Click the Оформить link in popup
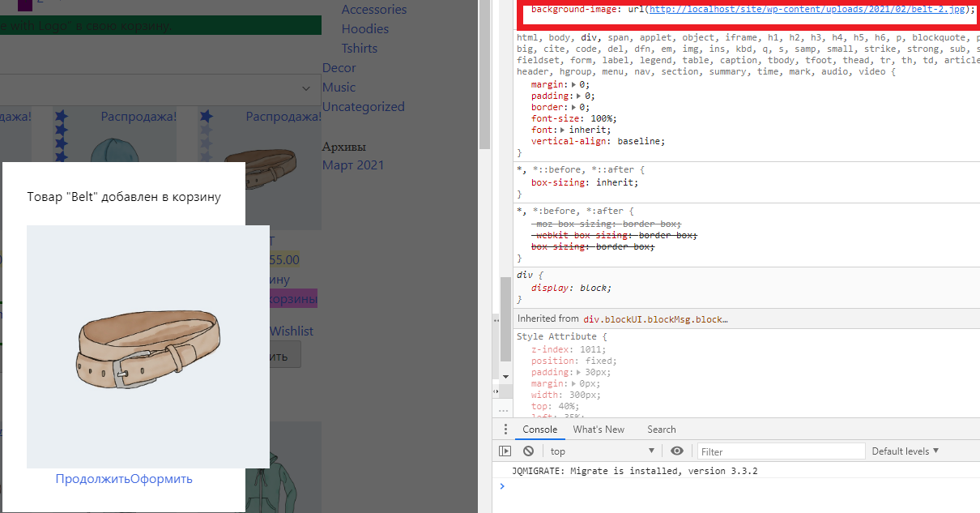This screenshot has width=980, height=513. click(x=162, y=478)
